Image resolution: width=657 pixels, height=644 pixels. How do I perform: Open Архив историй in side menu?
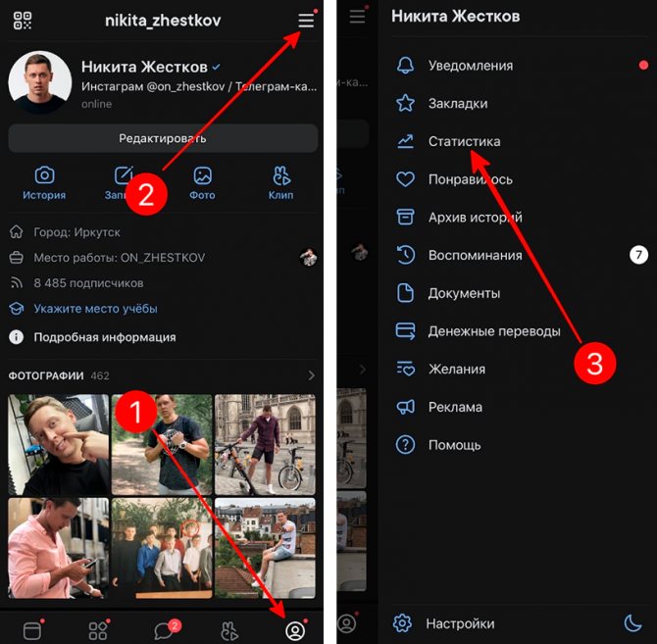[476, 218]
